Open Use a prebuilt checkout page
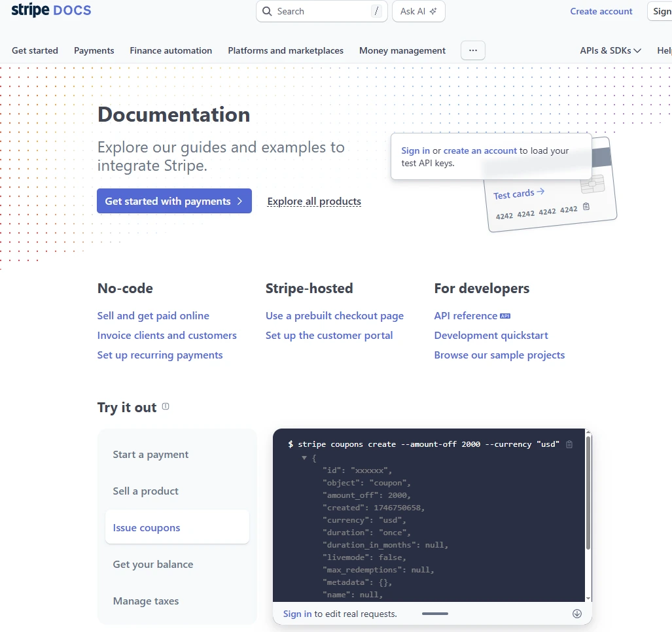Screen dimensions: 672x632 pos(335,316)
